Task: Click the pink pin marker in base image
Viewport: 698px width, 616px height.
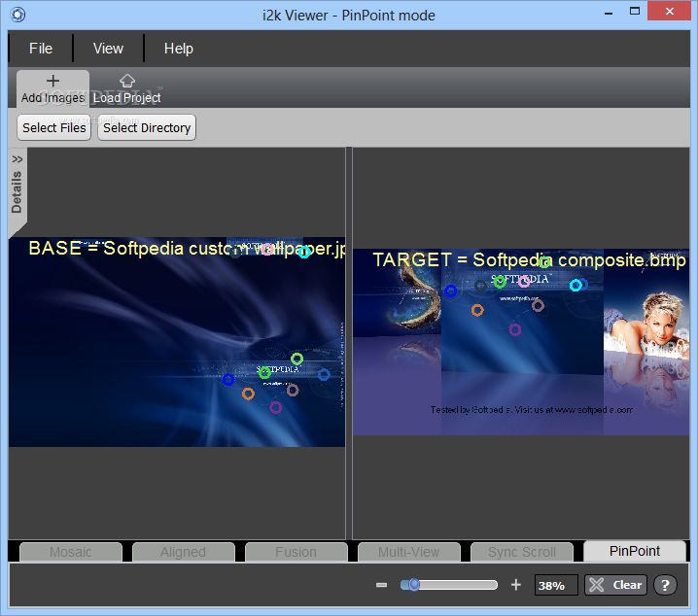Action: (267, 249)
